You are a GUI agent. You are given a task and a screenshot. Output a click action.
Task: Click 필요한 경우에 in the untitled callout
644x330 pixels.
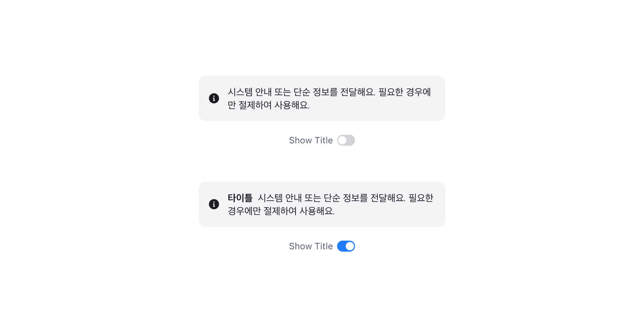point(405,92)
